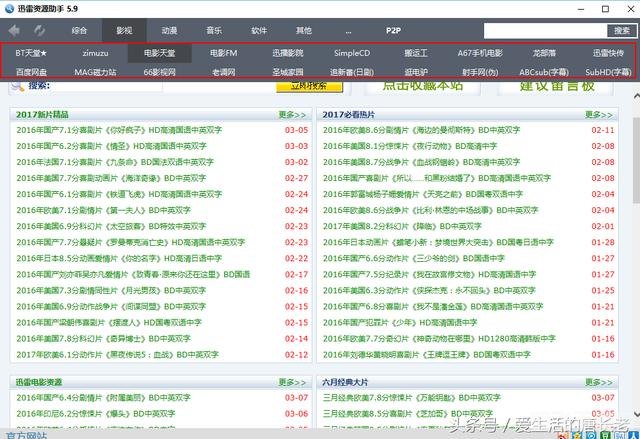Screen dimensions: 640x439
Task: Click 更多>> in 迅雷电影资源 section
Action: point(292,382)
